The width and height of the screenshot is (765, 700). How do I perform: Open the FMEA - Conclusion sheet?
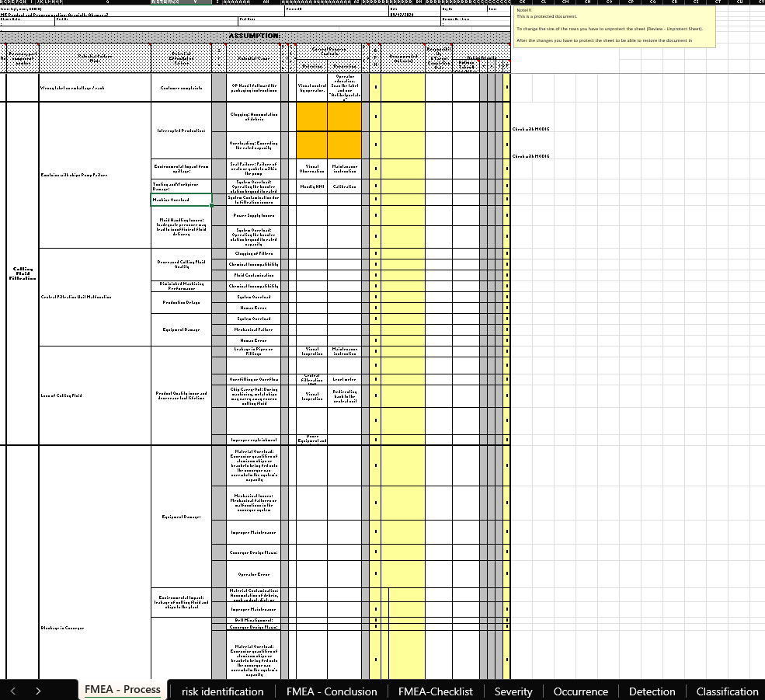coord(331,691)
